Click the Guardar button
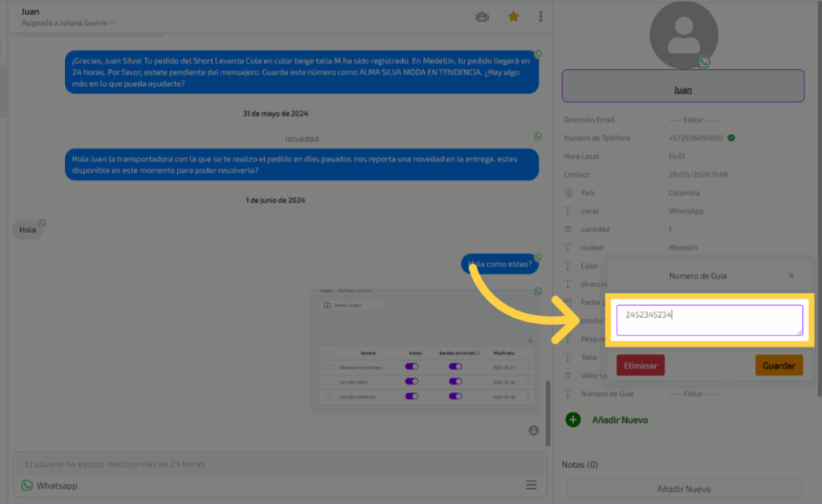Image resolution: width=822 pixels, height=504 pixels. click(x=778, y=365)
